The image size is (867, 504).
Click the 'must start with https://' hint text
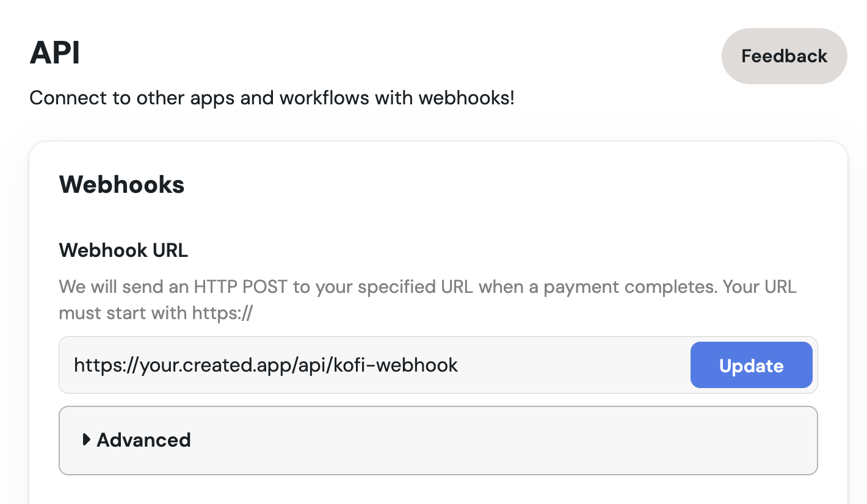(156, 313)
